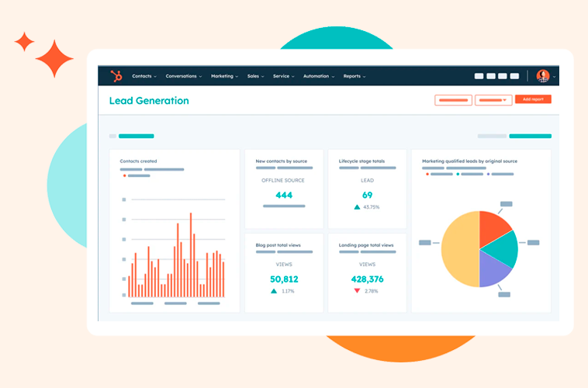Click the orange legend dot in Contacts created
The height and width of the screenshot is (388, 588).
click(124, 176)
